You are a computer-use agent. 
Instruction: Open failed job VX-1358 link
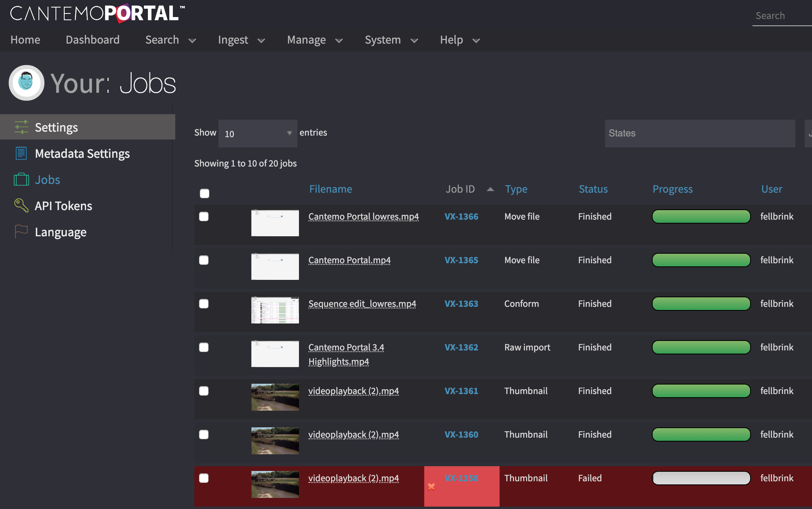coord(462,478)
